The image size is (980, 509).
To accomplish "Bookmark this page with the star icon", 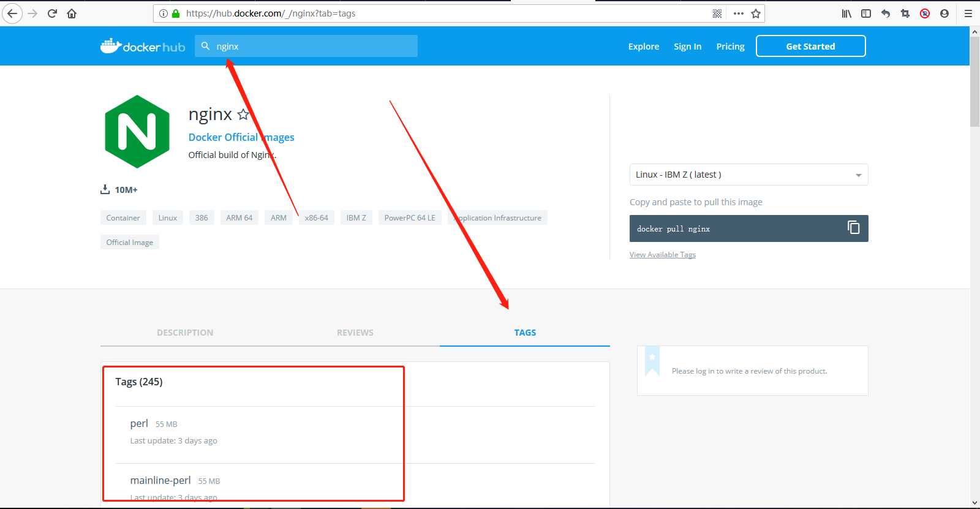I will [x=756, y=13].
